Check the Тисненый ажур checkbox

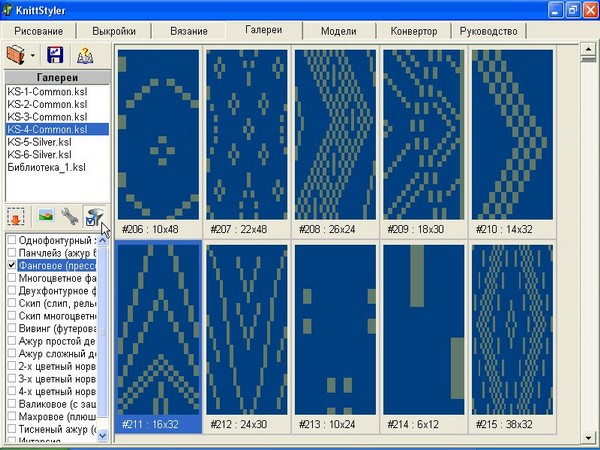12,429
